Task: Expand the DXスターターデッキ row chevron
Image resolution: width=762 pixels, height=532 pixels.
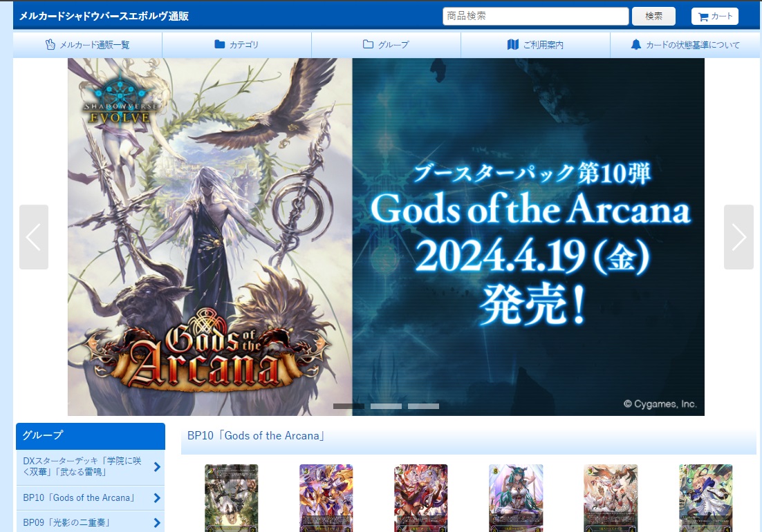Action: click(x=157, y=467)
